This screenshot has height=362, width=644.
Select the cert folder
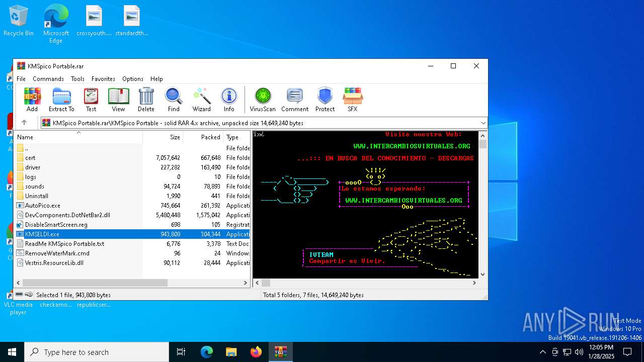click(132, 158)
